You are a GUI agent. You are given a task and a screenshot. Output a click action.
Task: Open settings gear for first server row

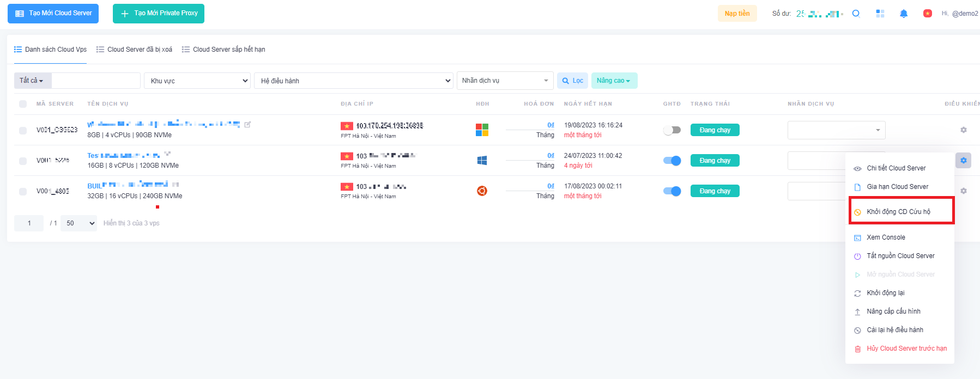963,130
